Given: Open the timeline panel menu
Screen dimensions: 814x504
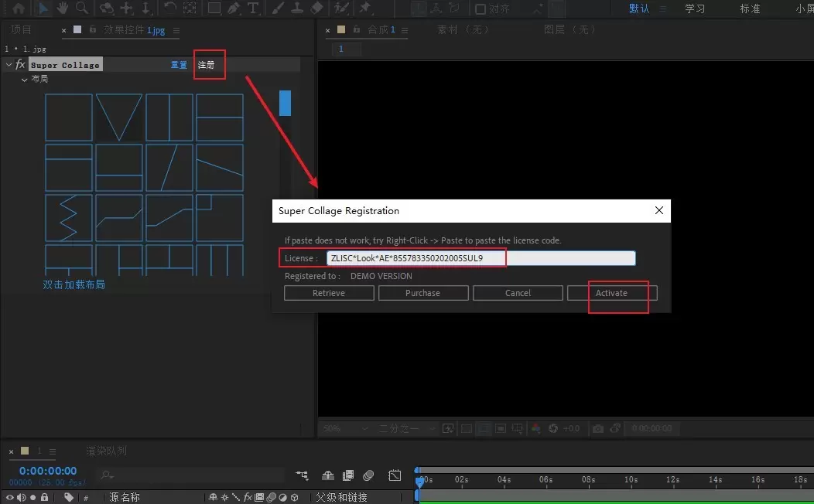Looking at the screenshot, I should point(53,451).
